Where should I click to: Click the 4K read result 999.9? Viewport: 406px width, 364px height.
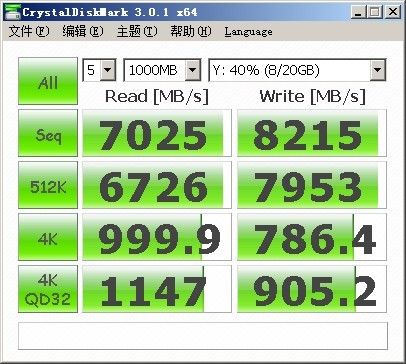[157, 237]
